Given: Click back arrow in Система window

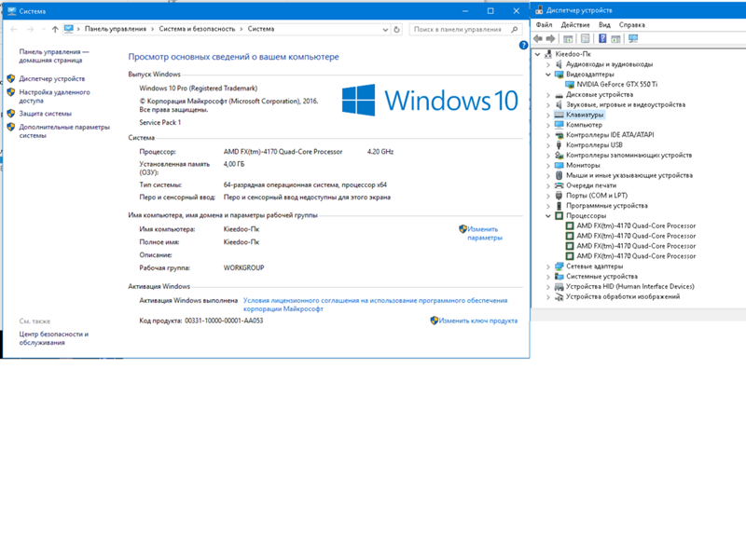Looking at the screenshot, I should pos(14,29).
